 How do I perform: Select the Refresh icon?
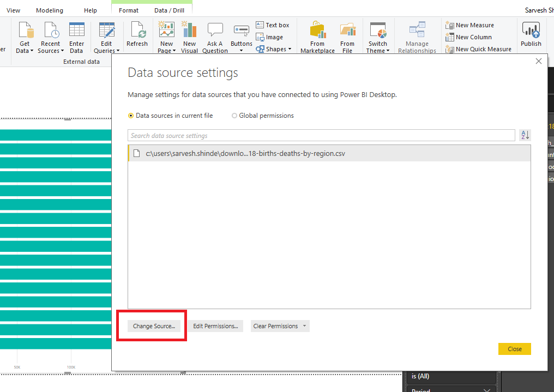coord(137,34)
